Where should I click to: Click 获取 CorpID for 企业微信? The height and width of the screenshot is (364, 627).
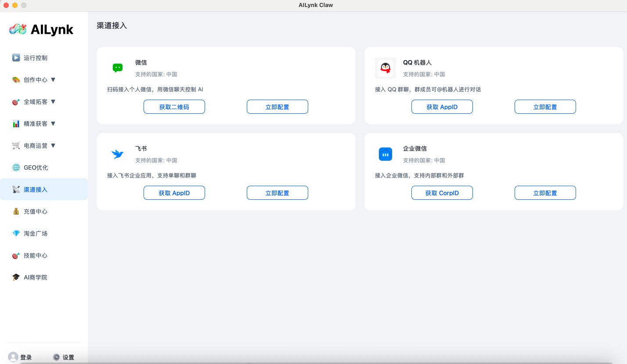click(x=442, y=193)
